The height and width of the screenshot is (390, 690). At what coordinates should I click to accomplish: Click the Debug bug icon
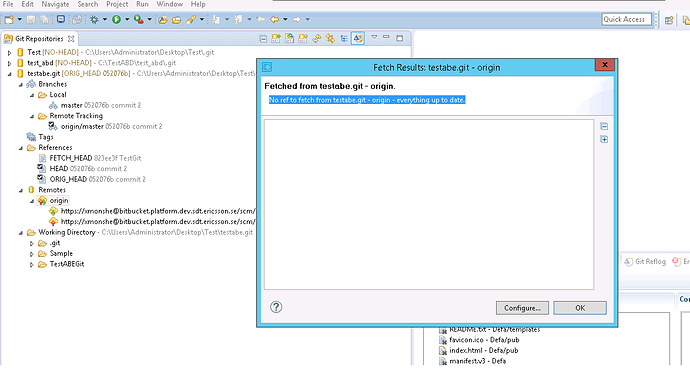(x=94, y=19)
